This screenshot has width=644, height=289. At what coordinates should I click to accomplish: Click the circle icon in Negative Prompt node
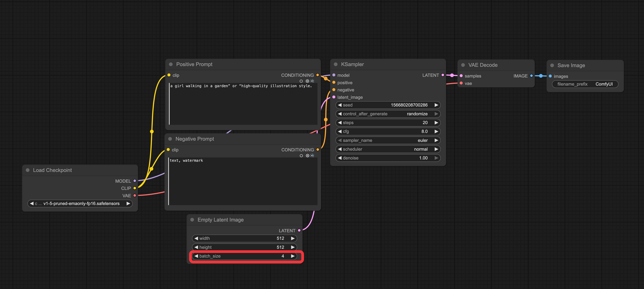[x=301, y=156]
